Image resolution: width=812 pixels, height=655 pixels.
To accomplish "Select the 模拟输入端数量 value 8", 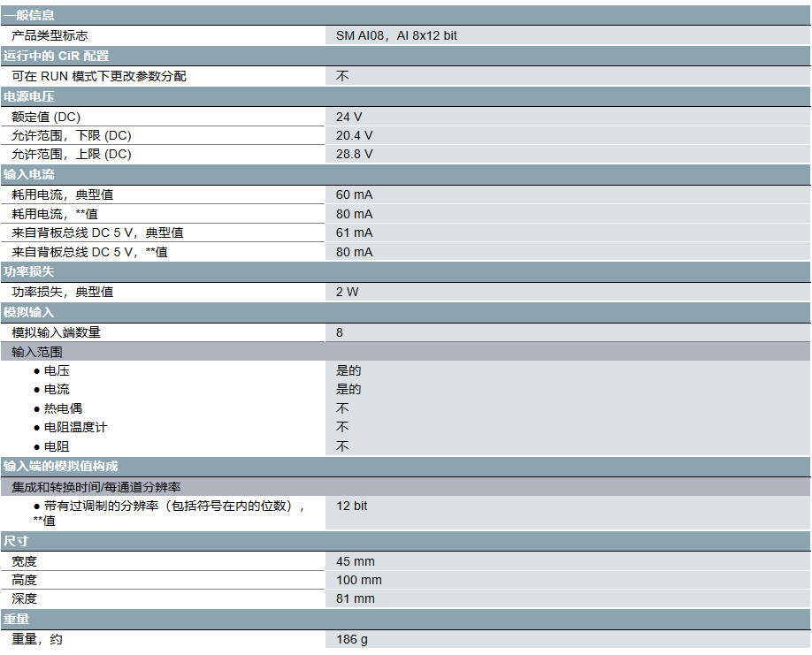I will 338,331.
